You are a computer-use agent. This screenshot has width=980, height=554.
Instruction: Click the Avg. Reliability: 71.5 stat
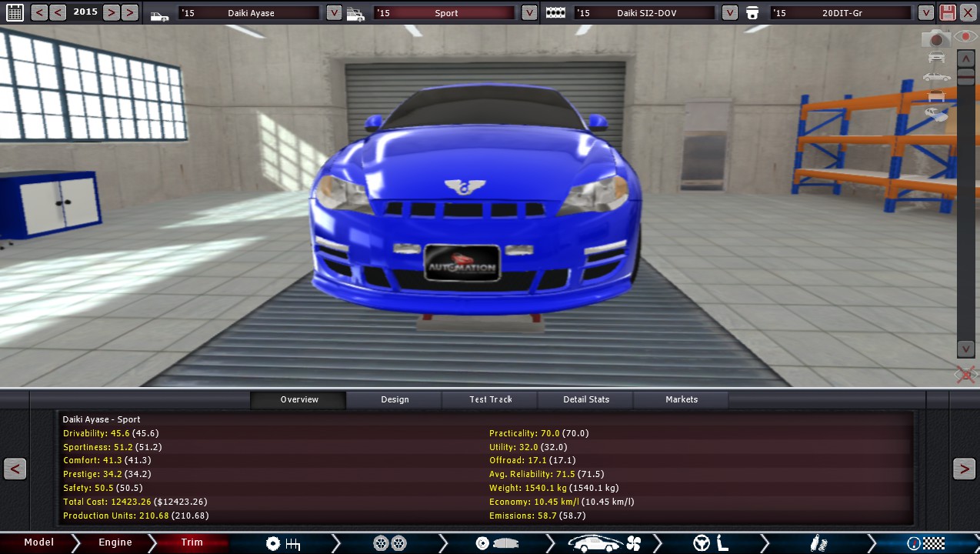point(547,475)
